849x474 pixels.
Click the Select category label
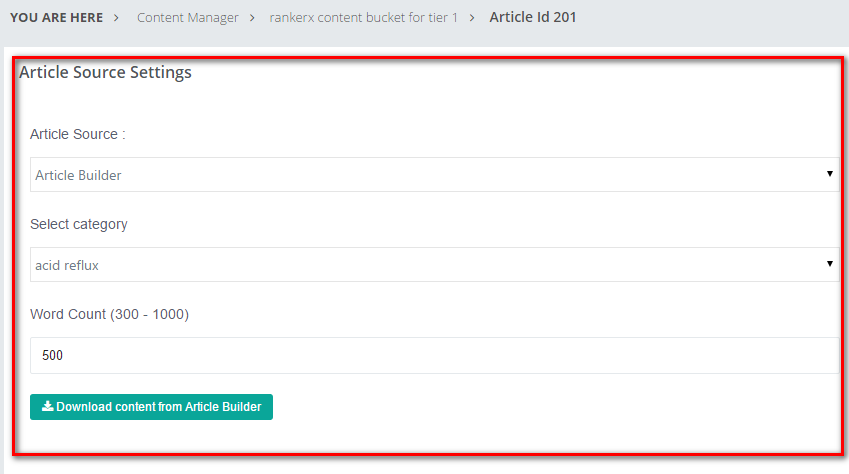coord(79,224)
